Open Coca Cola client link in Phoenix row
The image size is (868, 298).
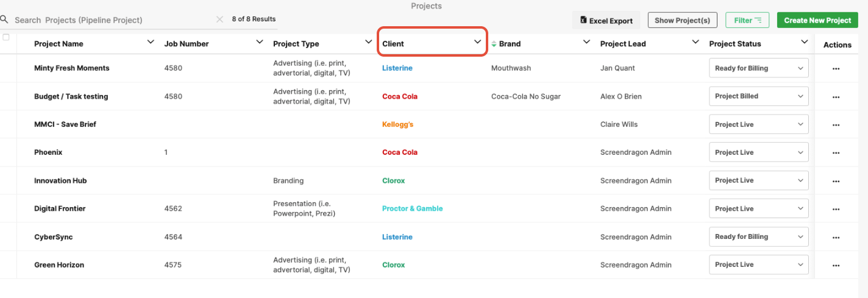(400, 152)
